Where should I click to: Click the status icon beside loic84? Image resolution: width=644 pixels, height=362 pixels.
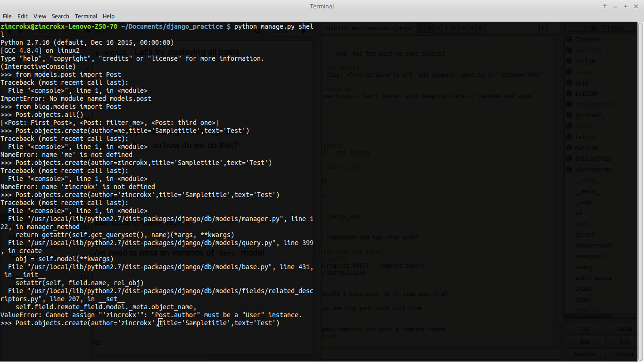569,137
